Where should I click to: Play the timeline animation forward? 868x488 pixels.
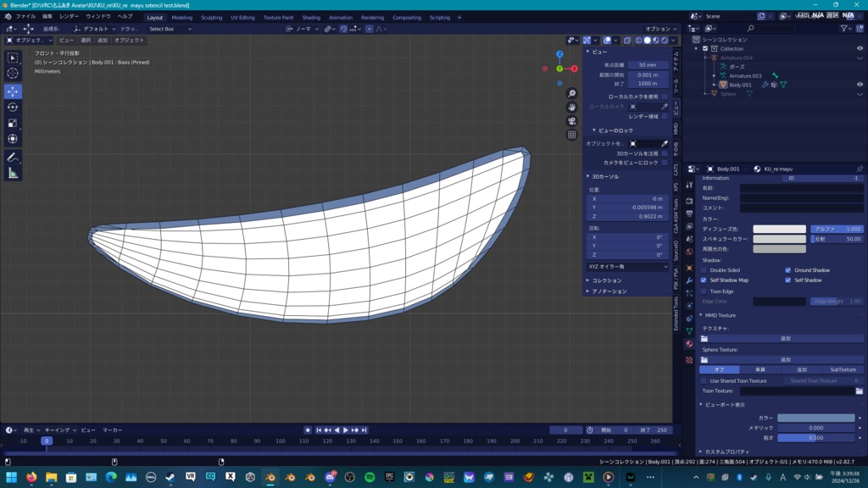coord(346,430)
